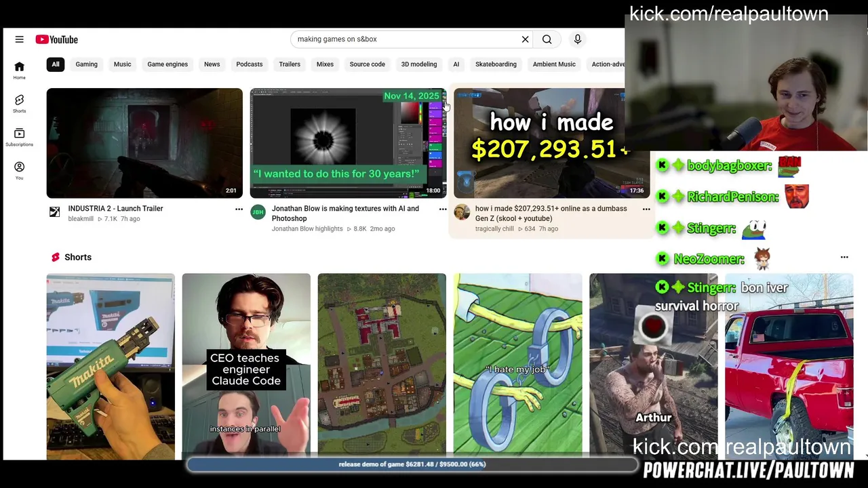868x488 pixels.
Task: Open bleakmill channel avatar
Action: click(55, 212)
